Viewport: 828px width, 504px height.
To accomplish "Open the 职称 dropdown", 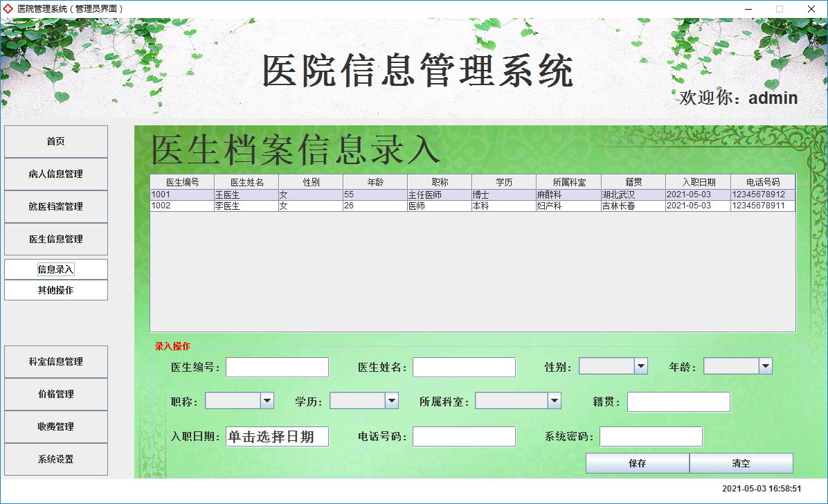I will 240,401.
